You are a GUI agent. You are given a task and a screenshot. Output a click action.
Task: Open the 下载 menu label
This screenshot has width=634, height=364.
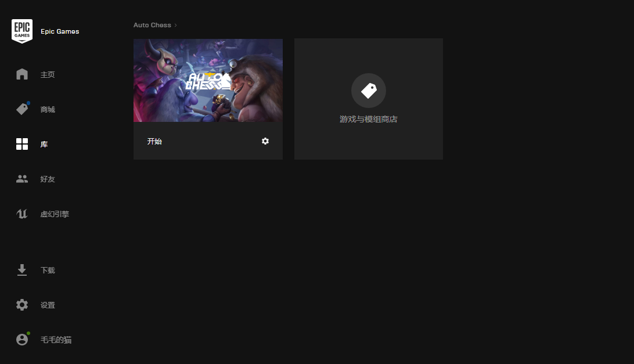(48, 271)
